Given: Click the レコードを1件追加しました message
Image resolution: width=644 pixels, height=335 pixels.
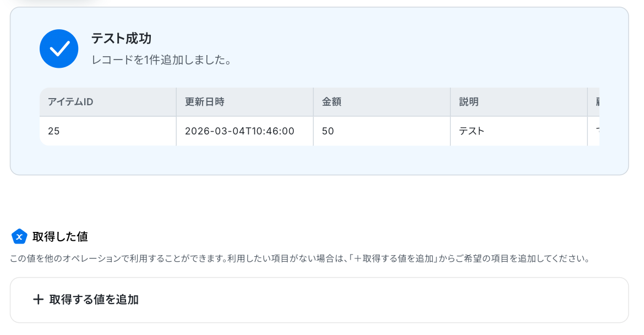Looking at the screenshot, I should pos(161,60).
